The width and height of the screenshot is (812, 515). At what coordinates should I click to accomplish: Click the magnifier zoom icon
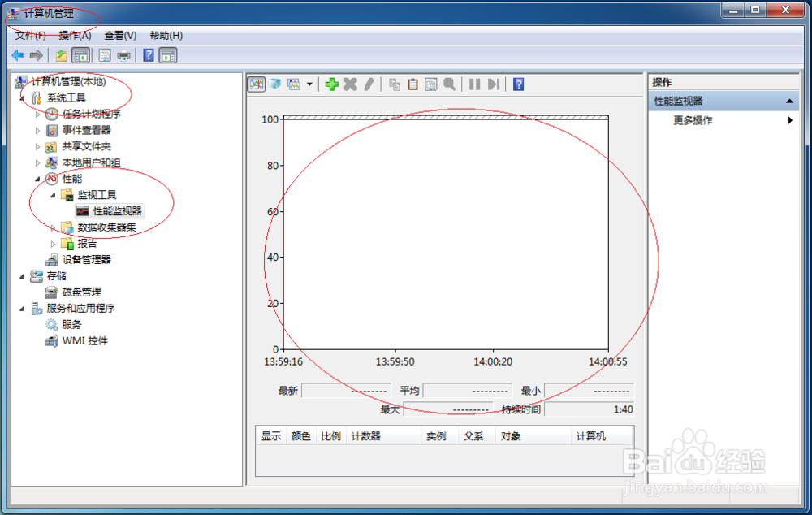pyautogui.click(x=450, y=84)
